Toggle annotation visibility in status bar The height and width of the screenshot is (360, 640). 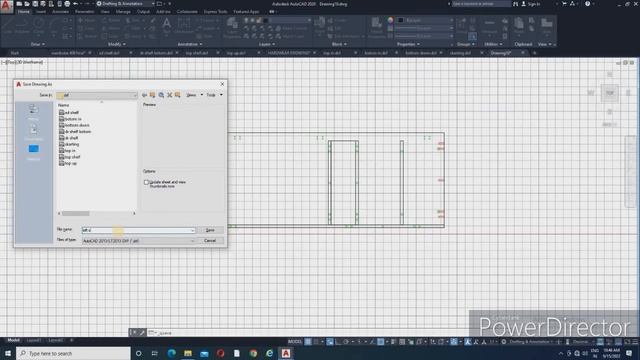(468, 342)
